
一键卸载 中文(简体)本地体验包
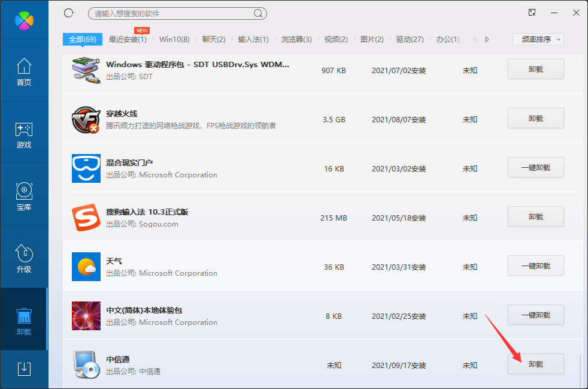point(536,315)
